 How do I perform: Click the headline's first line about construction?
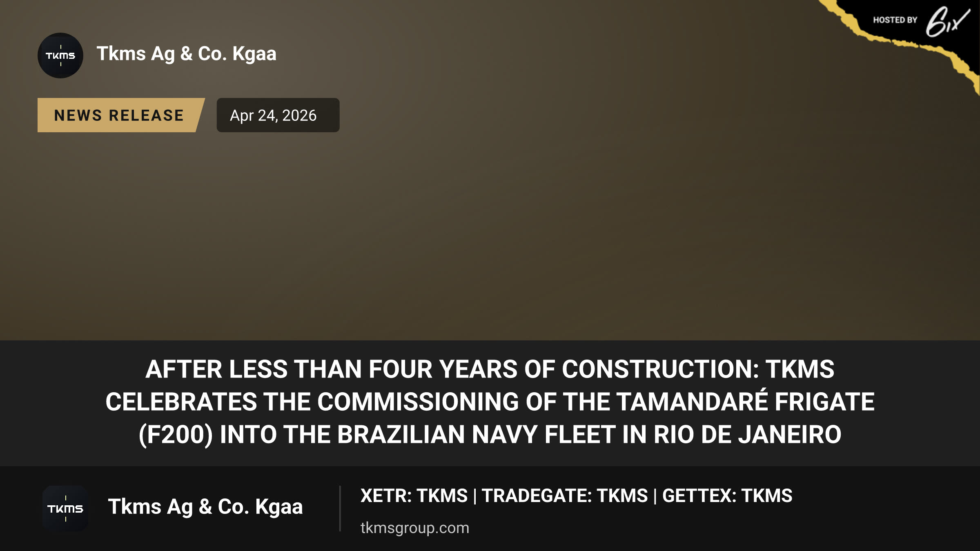click(x=490, y=369)
